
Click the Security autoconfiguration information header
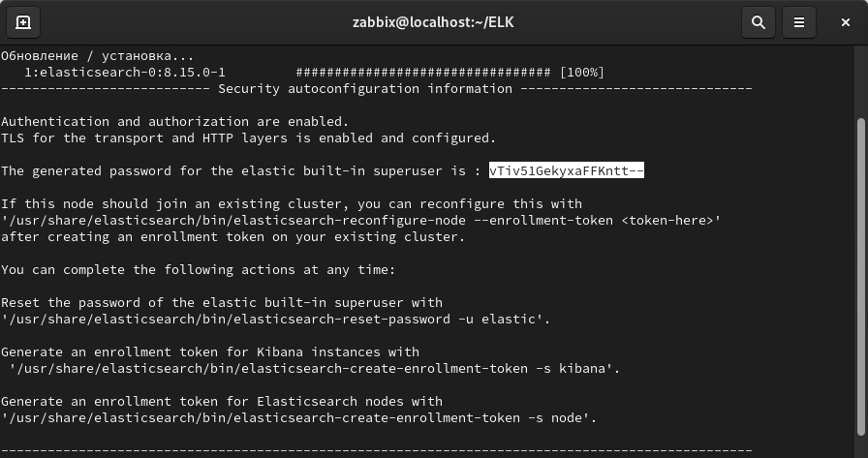[365, 89]
